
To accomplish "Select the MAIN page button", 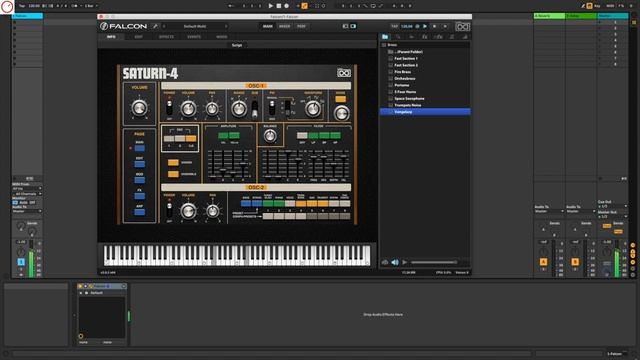I will coord(140,148).
